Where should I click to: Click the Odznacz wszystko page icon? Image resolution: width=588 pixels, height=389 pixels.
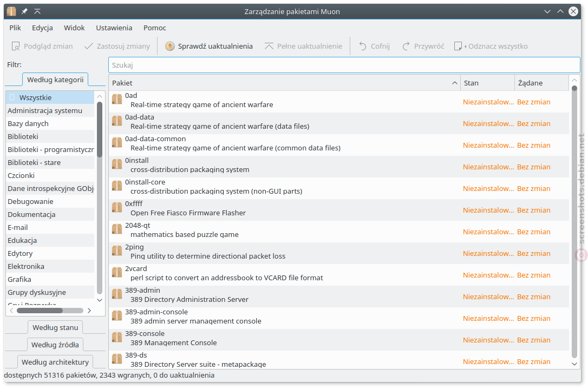point(458,46)
